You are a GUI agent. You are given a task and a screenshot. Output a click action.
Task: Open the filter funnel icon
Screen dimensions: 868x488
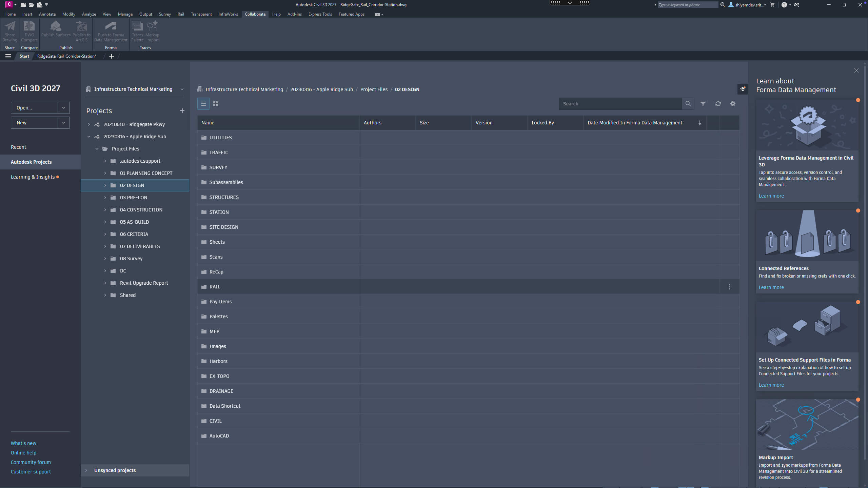click(x=703, y=104)
